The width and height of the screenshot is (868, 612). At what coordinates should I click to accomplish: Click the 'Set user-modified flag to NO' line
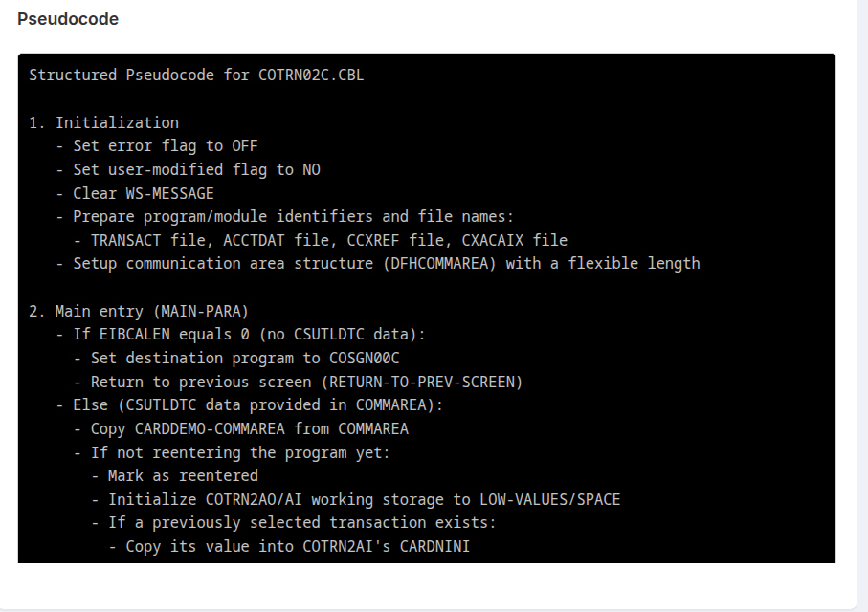click(x=196, y=169)
